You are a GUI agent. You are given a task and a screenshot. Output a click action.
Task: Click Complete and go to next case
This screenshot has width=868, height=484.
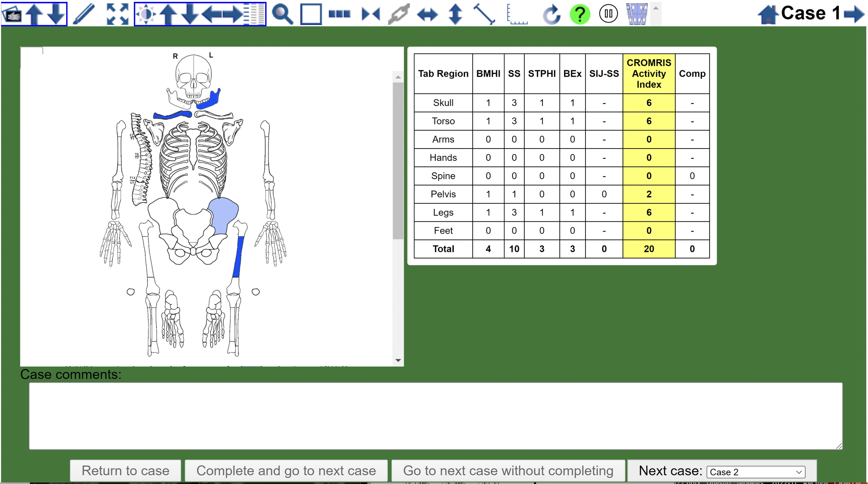coord(286,470)
